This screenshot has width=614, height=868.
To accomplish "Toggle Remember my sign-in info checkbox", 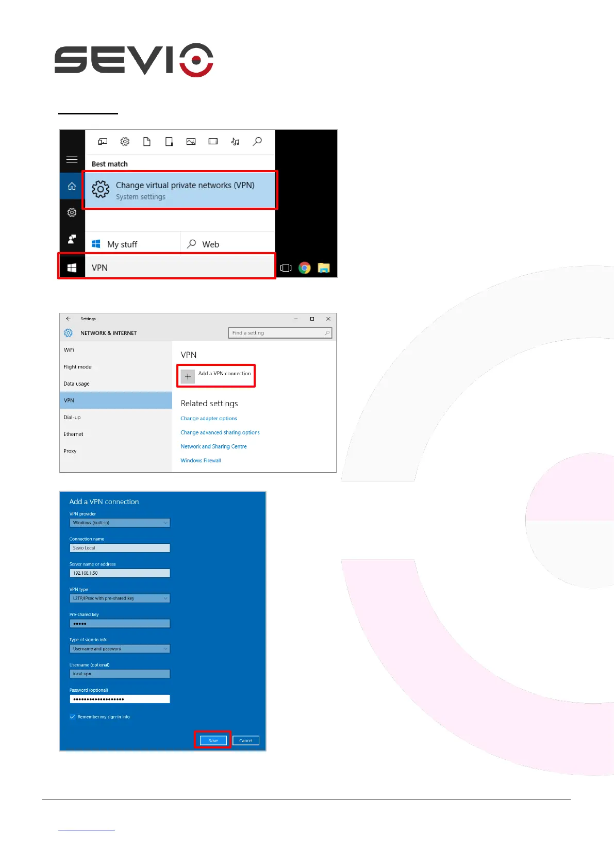I will (x=73, y=717).
